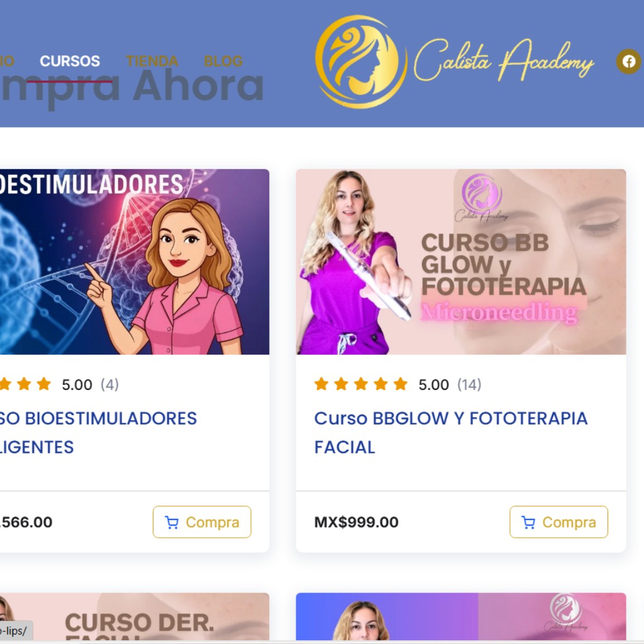The width and height of the screenshot is (644, 644).
Task: Open Bioestimuladores cartoon course thumbnail
Action: 135,262
